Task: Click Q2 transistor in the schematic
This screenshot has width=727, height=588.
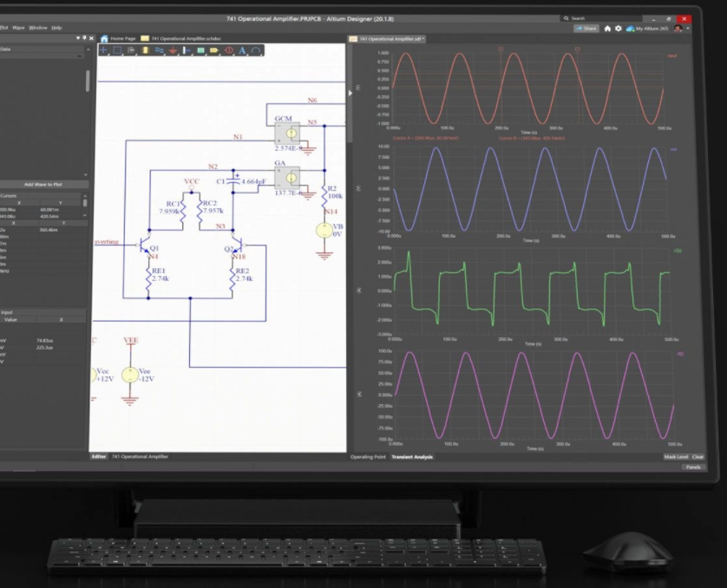Action: (x=237, y=246)
